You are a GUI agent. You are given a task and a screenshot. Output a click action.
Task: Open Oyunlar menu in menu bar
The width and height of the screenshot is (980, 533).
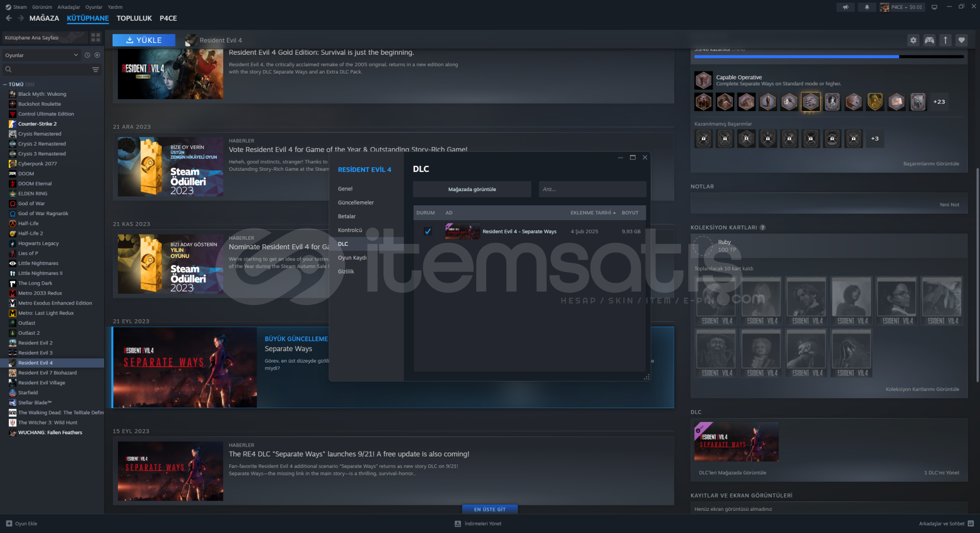[94, 7]
